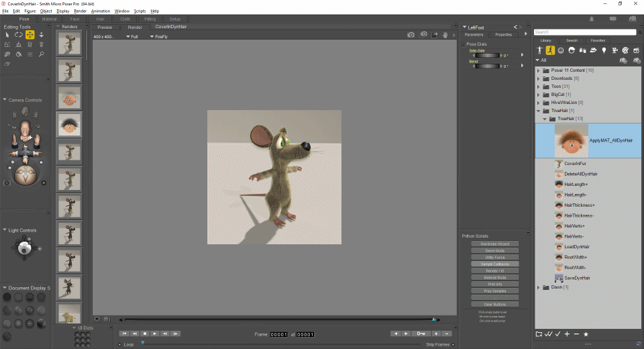This screenshot has height=349, width=644.
Task: Open the FireFly render engine dropdown
Action: (x=160, y=37)
